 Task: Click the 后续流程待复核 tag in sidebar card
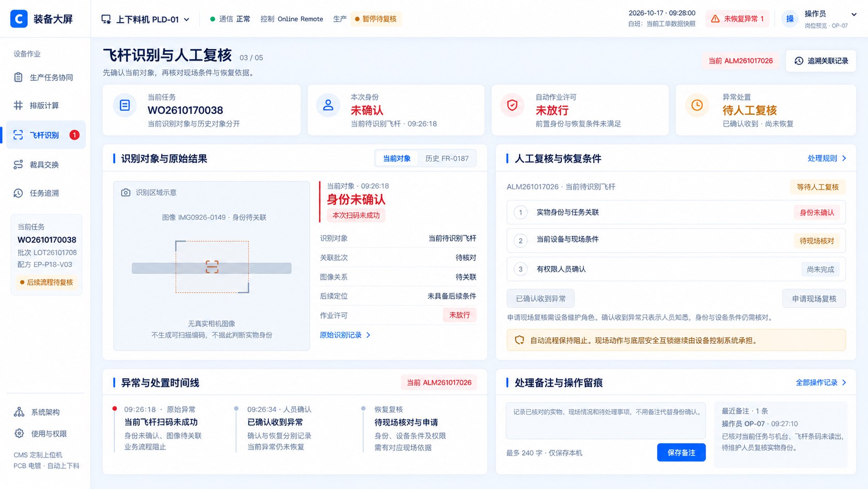[46, 282]
